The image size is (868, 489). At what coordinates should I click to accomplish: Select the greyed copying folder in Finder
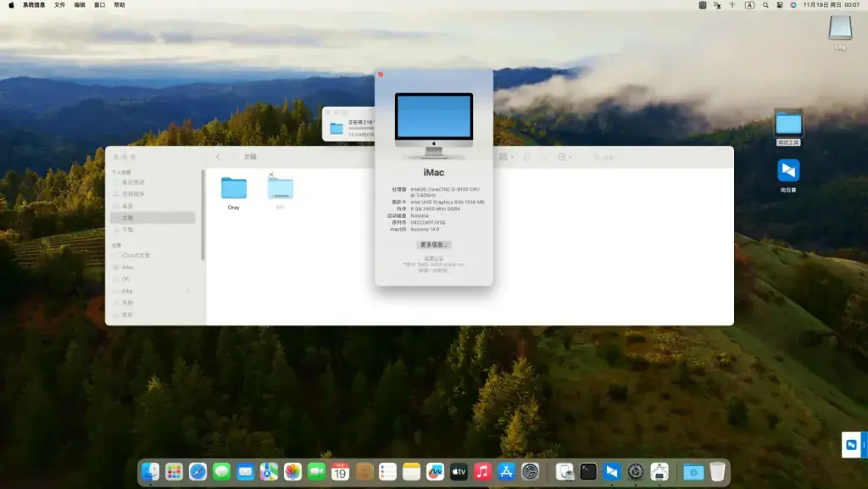[x=280, y=189]
